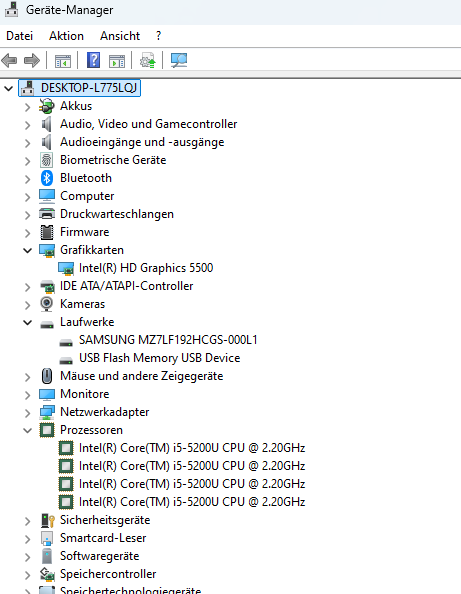Open the Datei menu
Viewport: 461px width, 594px height.
20,36
